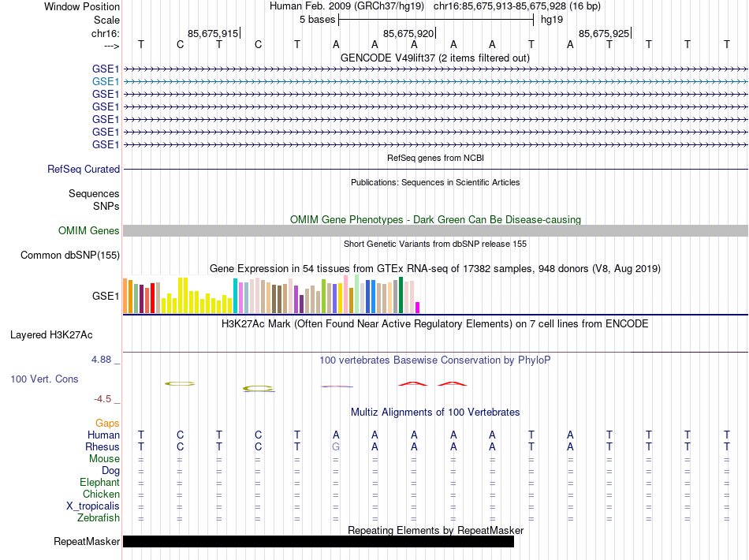
Task: Click the first yellow C conservation logo
Action: (x=180, y=383)
